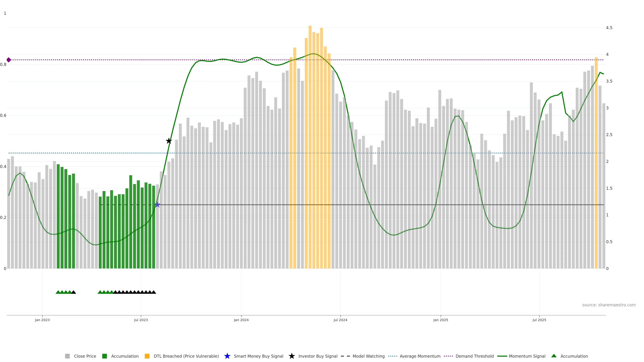Click the Jul 2025 axis label
The height and width of the screenshot is (362, 644).
[540, 320]
